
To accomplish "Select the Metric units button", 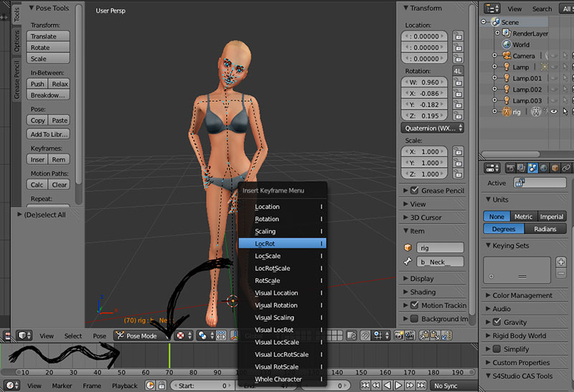I will tap(524, 216).
